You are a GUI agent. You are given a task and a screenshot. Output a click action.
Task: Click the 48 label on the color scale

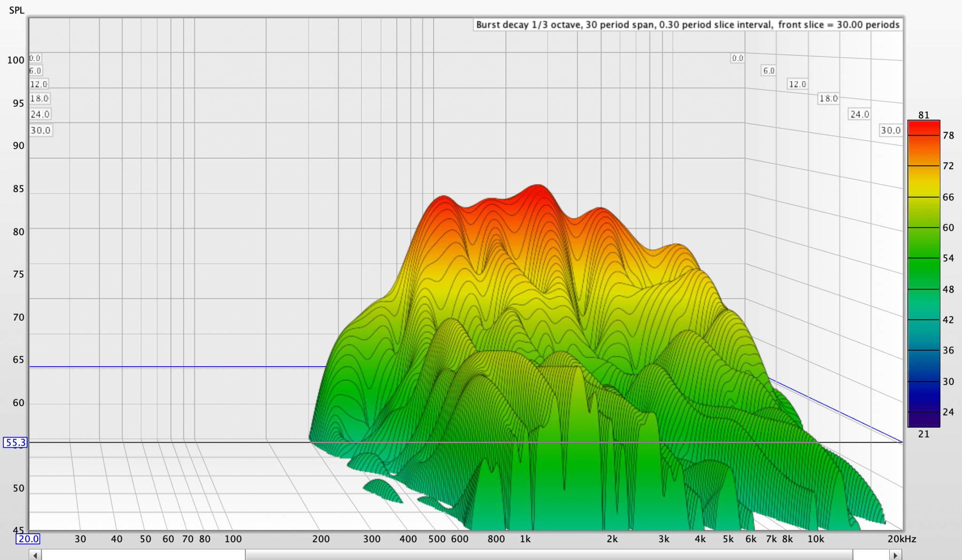coord(948,289)
